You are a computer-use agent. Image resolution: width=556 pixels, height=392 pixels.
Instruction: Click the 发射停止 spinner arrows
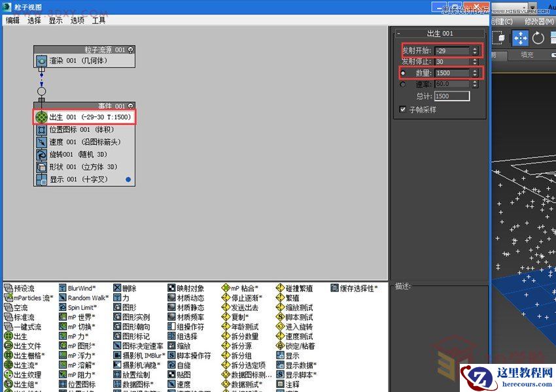click(475, 61)
